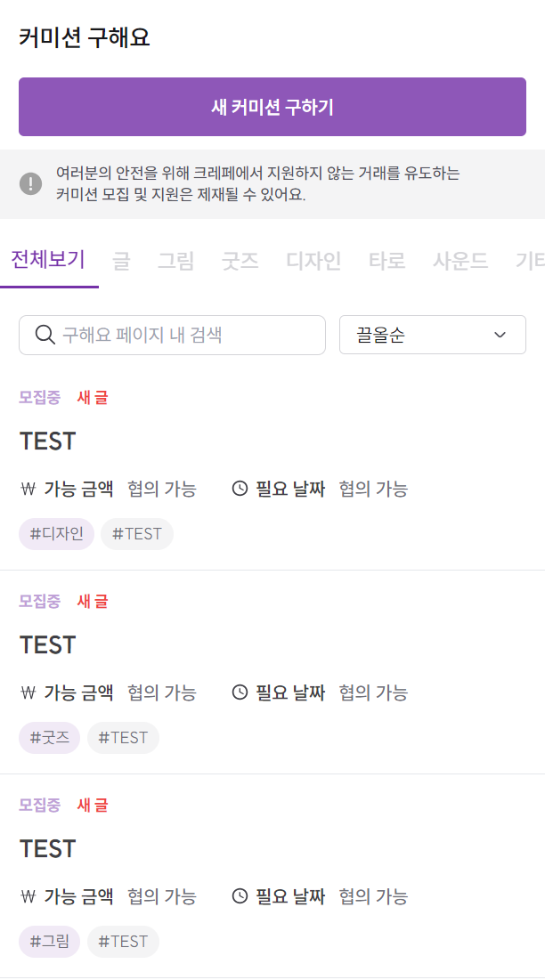Select the 전체보기 tab

click(x=48, y=259)
